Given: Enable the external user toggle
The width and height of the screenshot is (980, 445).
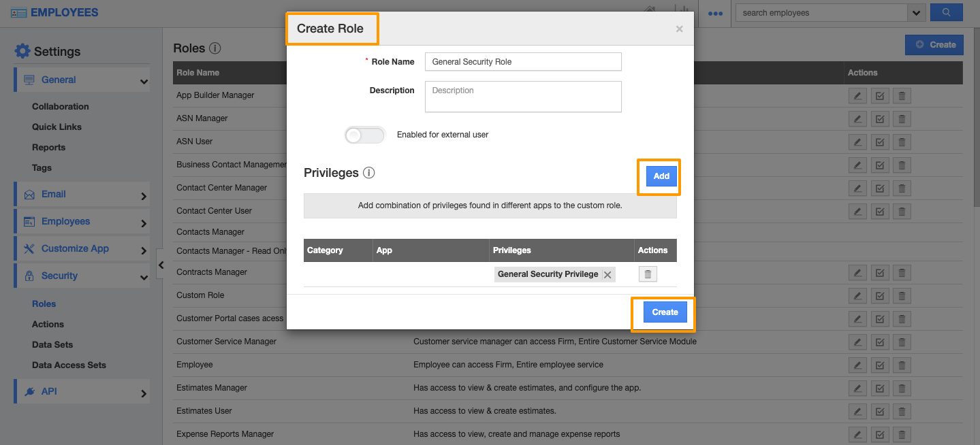Looking at the screenshot, I should pos(364,135).
